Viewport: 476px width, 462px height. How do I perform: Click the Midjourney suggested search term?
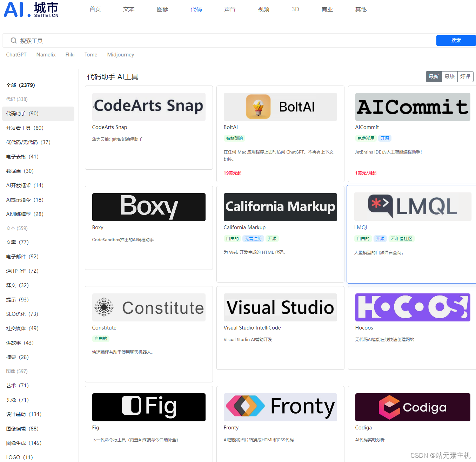[x=121, y=55]
